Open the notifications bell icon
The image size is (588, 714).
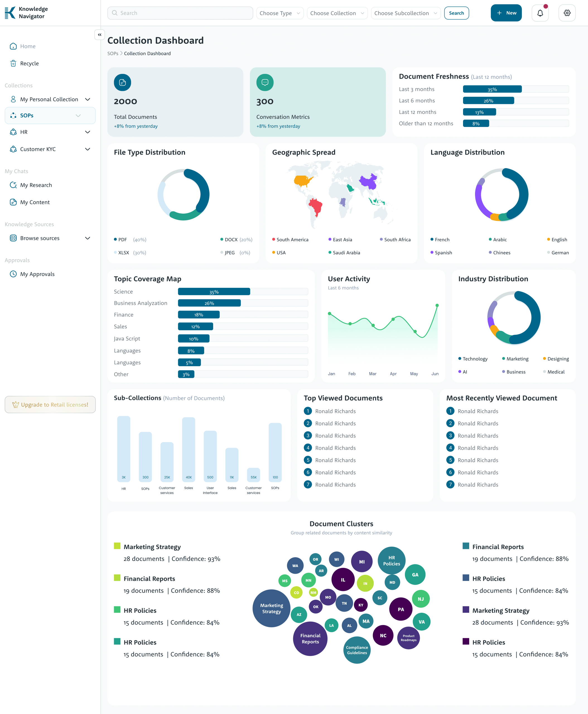coord(540,13)
